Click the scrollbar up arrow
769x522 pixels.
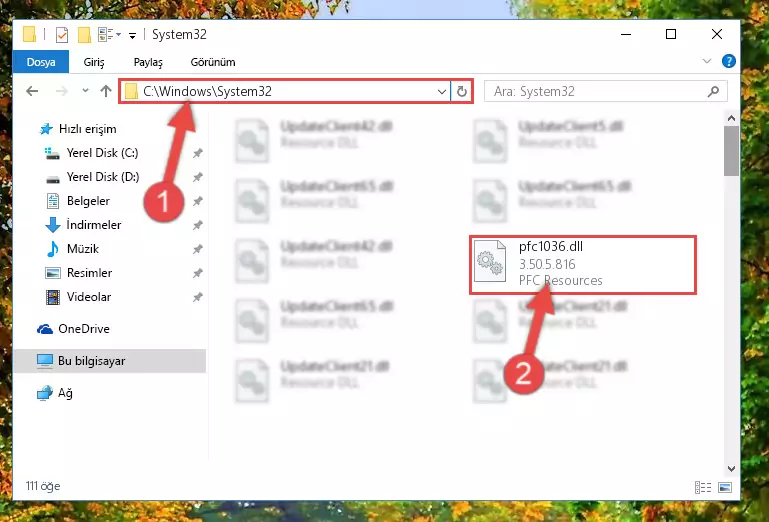pos(731,118)
